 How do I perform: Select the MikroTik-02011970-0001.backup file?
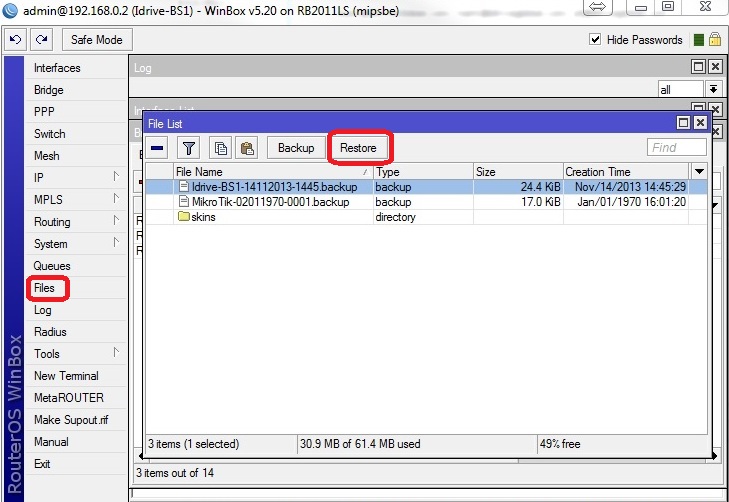[263, 201]
